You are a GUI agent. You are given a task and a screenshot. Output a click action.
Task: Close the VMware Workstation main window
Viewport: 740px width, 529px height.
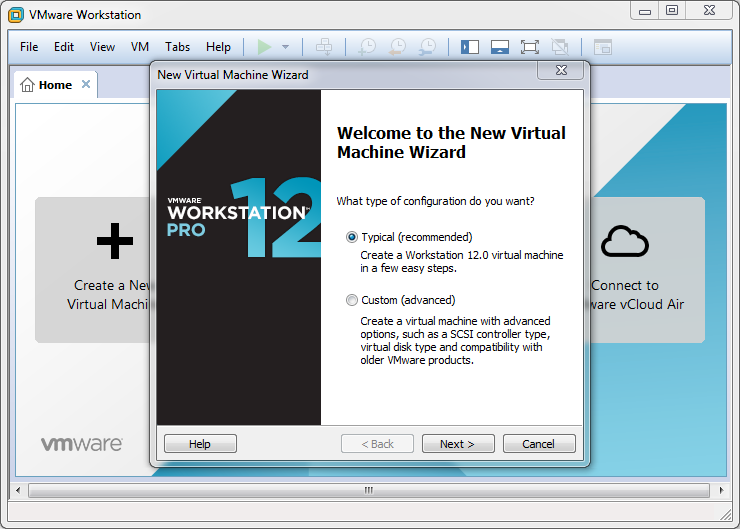[709, 11]
